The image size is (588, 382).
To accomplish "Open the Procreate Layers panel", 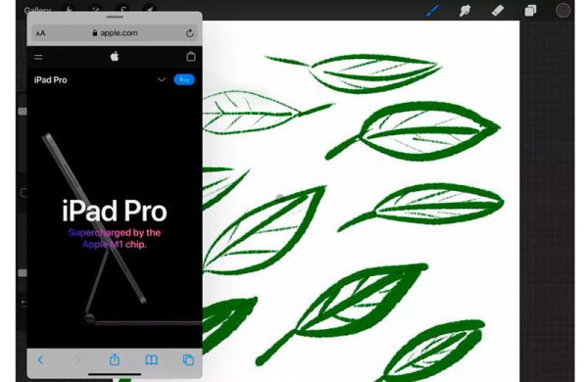I will pos(530,11).
